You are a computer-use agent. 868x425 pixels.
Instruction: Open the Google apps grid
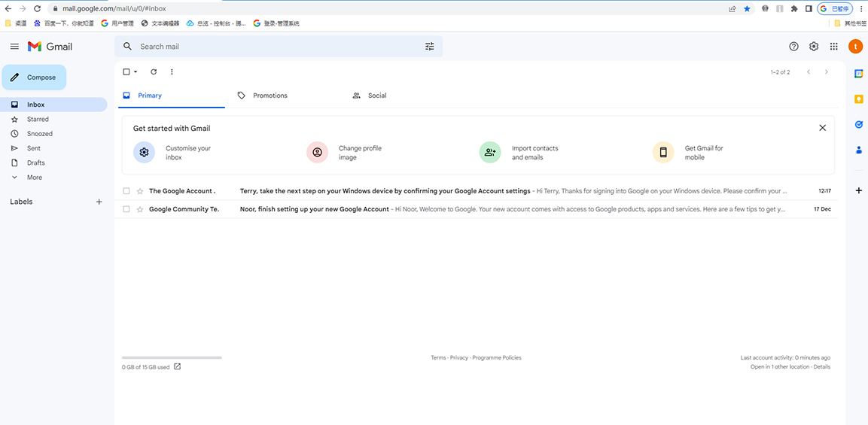[833, 47]
